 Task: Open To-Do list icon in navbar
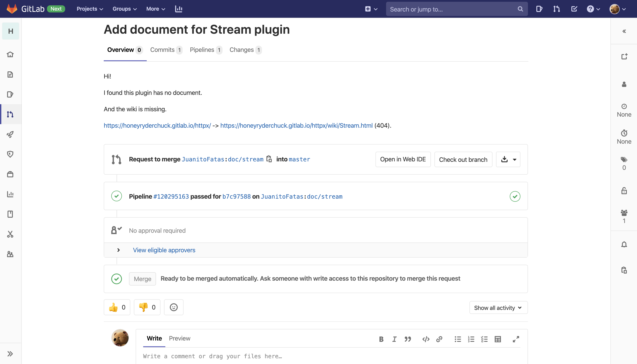(574, 9)
